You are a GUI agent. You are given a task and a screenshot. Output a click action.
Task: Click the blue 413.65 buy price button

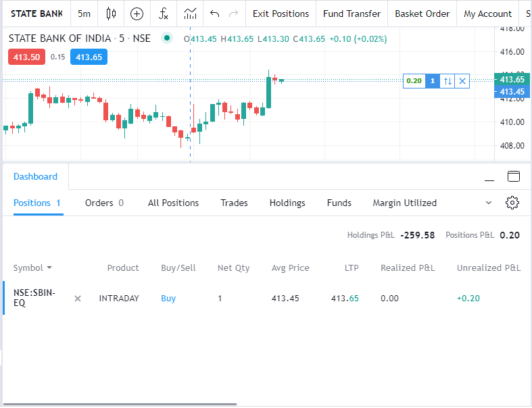click(x=89, y=57)
